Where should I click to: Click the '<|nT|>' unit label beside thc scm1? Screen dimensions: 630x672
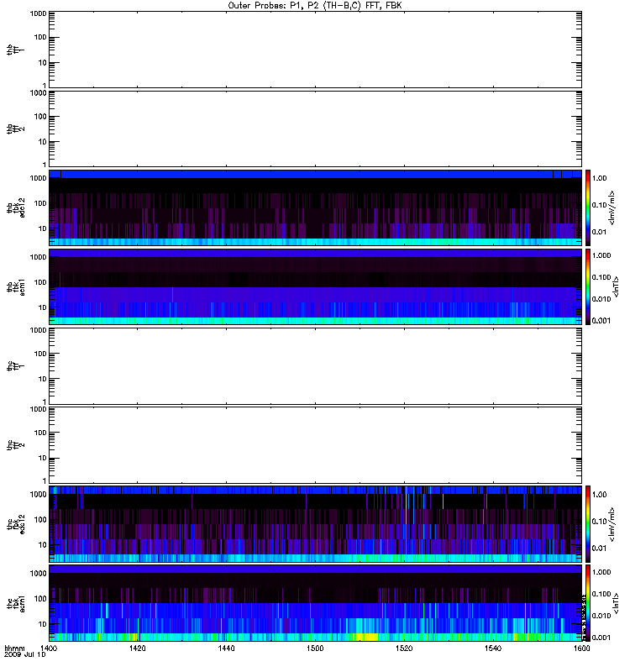pyautogui.click(x=616, y=603)
